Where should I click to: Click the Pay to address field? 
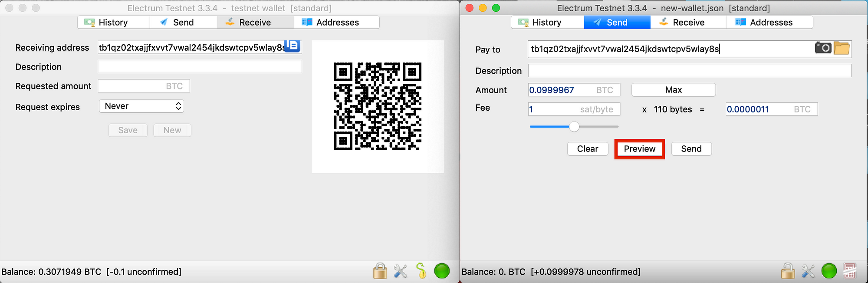tap(690, 49)
